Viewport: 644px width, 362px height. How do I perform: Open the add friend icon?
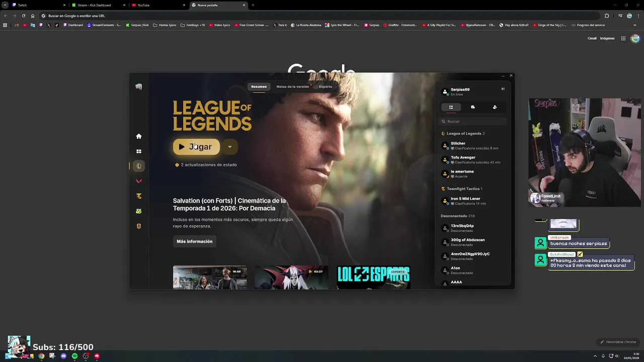coord(495,107)
